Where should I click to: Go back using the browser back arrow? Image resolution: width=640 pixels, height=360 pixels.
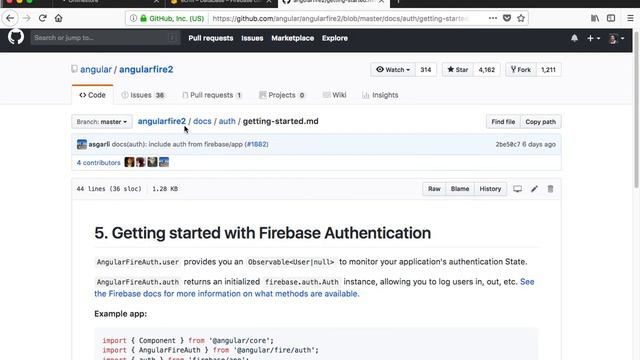(10, 18)
